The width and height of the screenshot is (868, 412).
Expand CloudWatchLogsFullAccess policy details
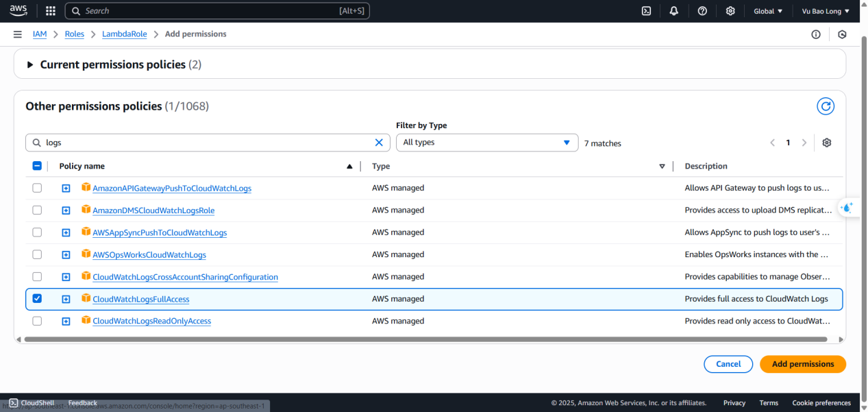point(66,300)
